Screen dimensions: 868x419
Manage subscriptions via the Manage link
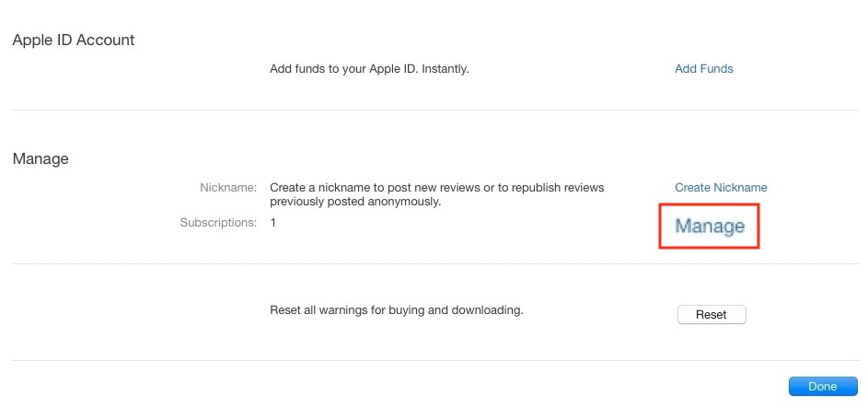(x=710, y=226)
